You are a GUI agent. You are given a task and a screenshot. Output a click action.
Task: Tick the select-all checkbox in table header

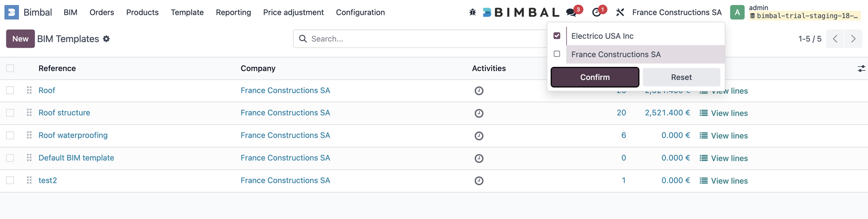coord(10,69)
